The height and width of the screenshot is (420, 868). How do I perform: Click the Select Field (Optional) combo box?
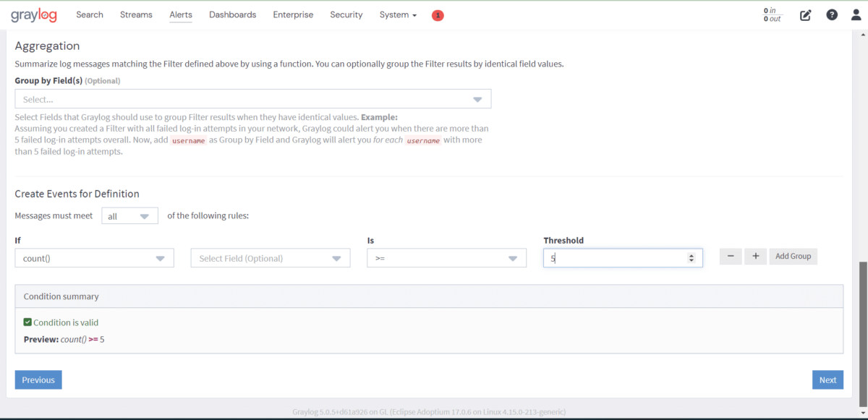point(270,257)
